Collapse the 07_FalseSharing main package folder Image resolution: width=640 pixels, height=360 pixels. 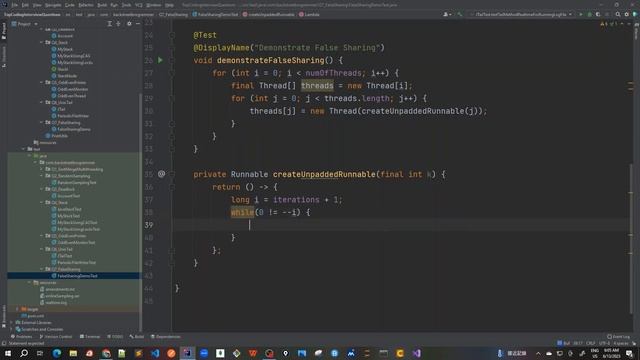pos(41,122)
